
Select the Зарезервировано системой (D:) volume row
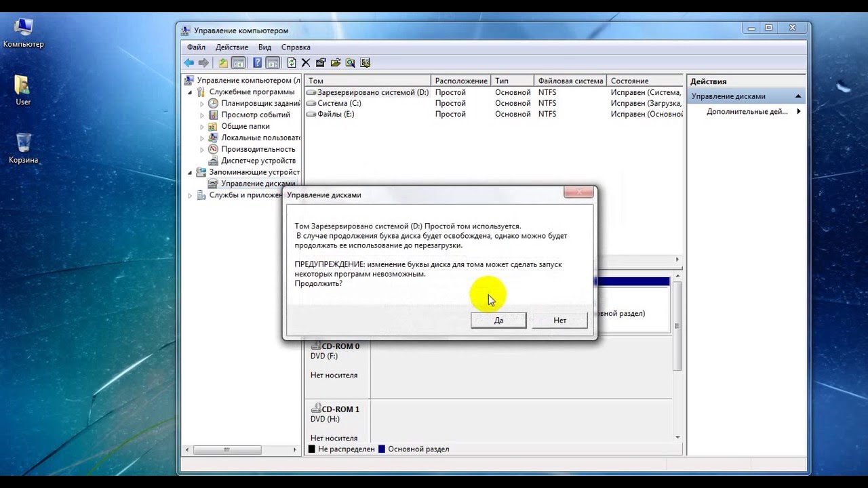point(494,92)
